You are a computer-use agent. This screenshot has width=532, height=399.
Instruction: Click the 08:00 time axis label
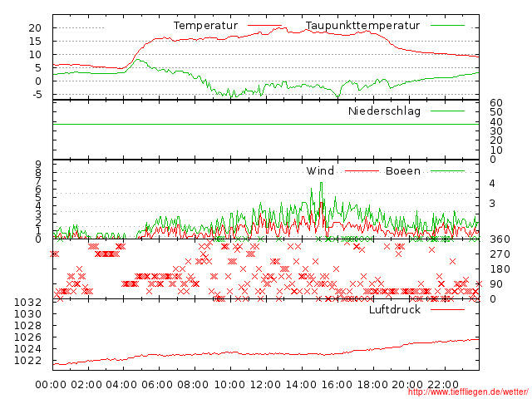(193, 385)
